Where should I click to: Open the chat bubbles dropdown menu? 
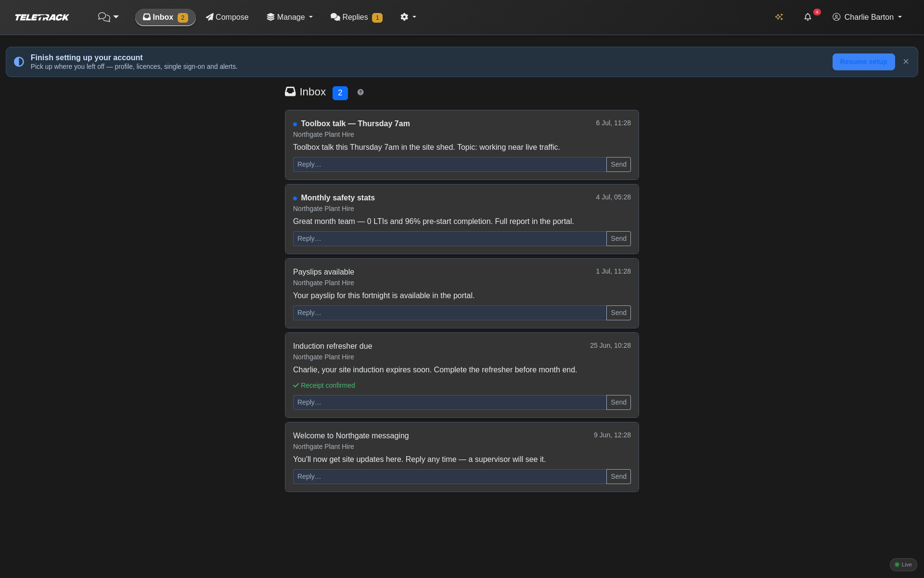[x=108, y=17]
